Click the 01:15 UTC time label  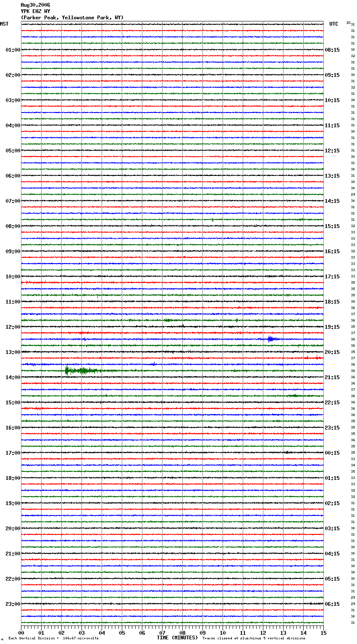point(332,478)
